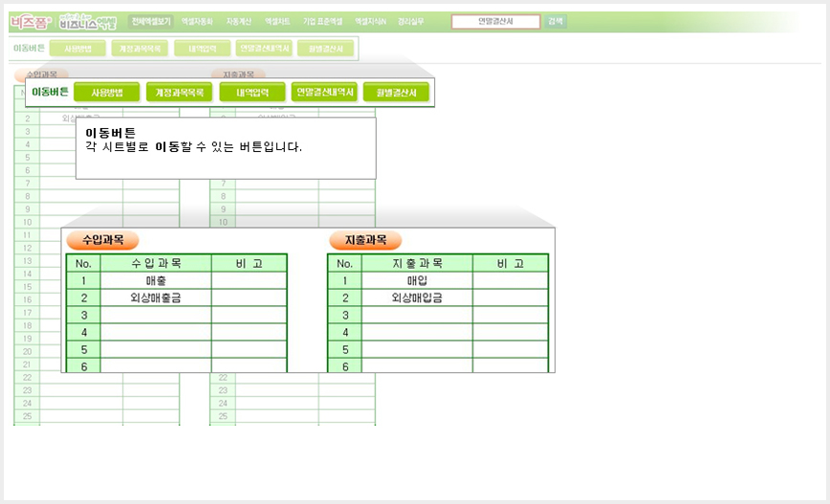Open the 엑셀자동화 menu
830x504 pixels.
197,22
